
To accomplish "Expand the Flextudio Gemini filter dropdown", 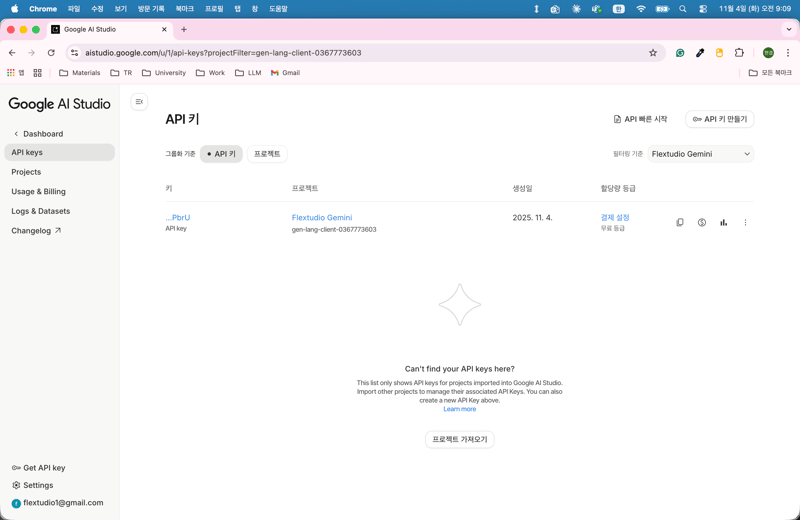I will [701, 154].
